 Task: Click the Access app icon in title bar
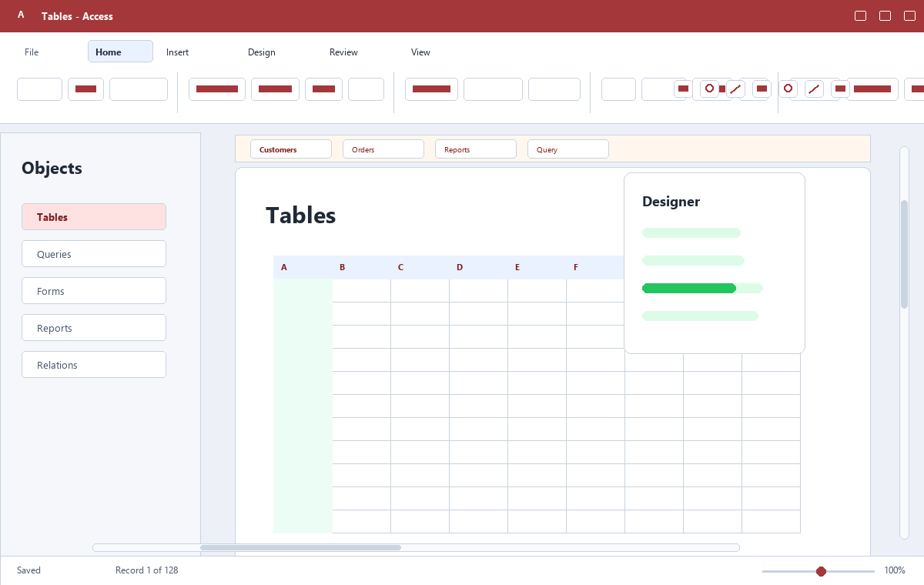pyautogui.click(x=21, y=15)
